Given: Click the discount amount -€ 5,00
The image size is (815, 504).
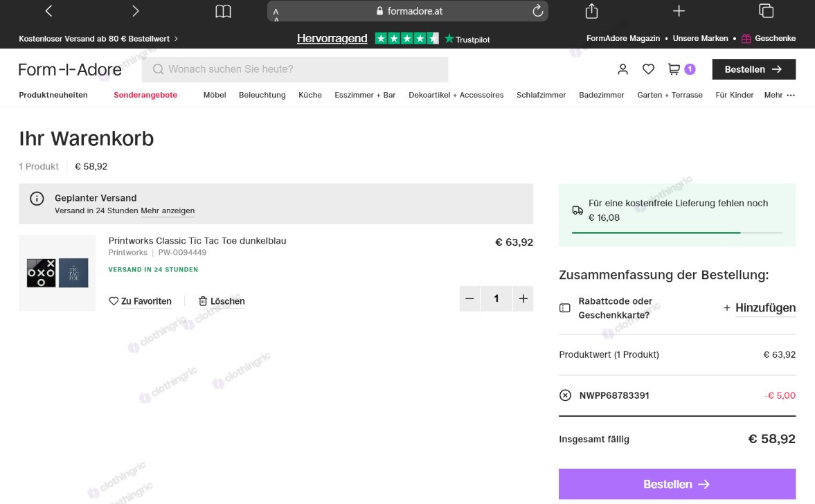Looking at the screenshot, I should click(x=780, y=395).
